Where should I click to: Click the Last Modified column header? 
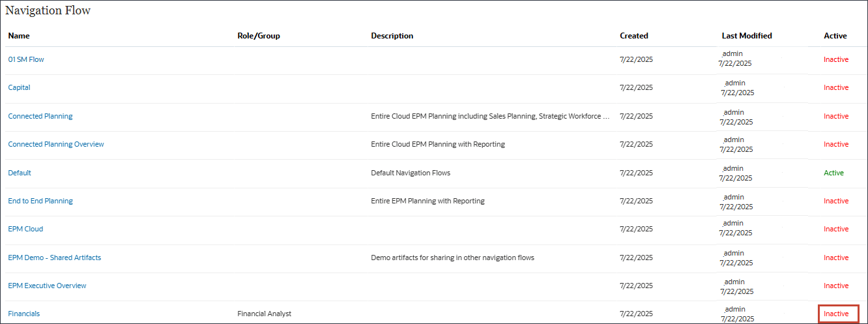point(747,36)
